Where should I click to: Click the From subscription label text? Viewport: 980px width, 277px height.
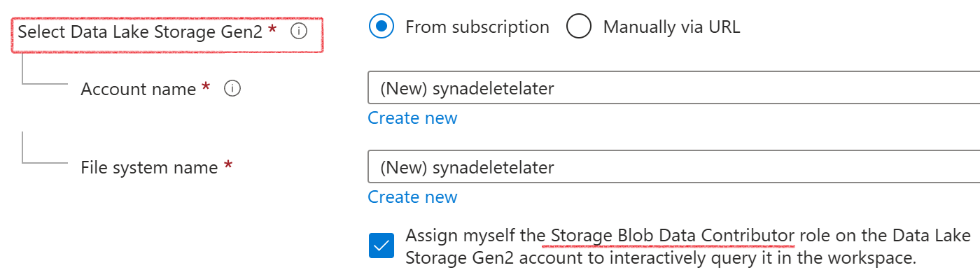pos(477,27)
